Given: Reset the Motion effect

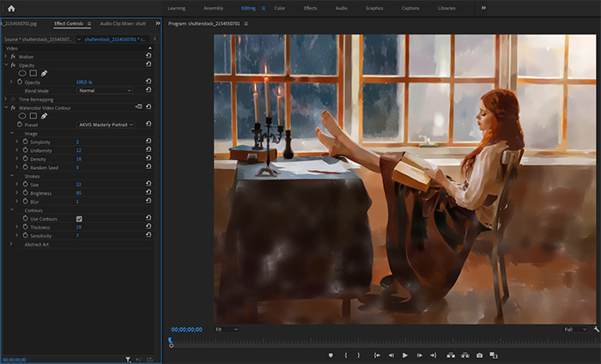Looking at the screenshot, I should point(149,56).
